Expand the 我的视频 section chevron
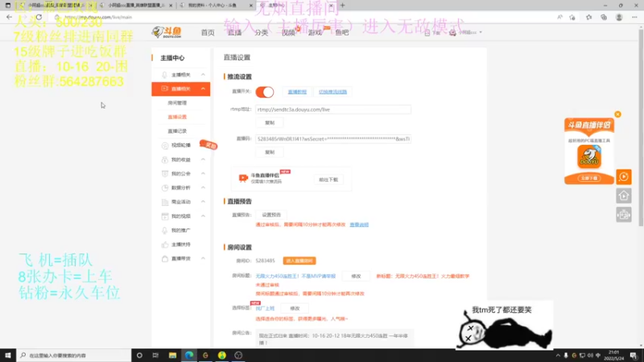The width and height of the screenshot is (644, 362). click(x=203, y=216)
